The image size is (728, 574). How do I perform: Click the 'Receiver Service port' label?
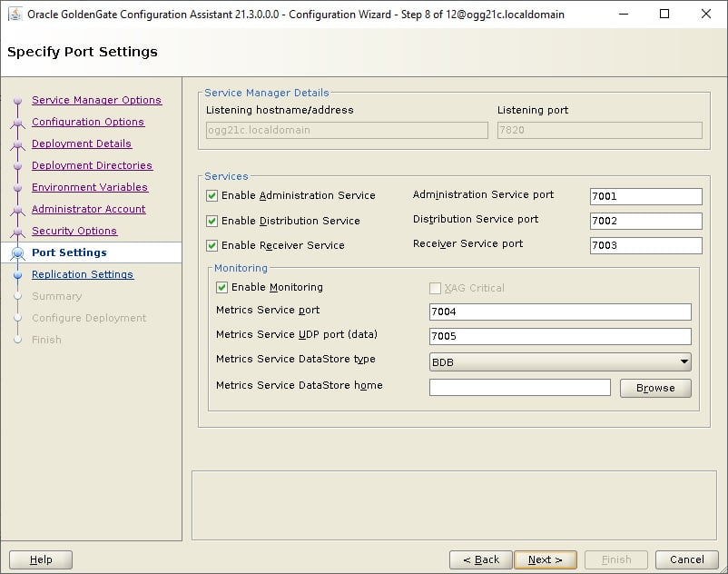coord(468,243)
